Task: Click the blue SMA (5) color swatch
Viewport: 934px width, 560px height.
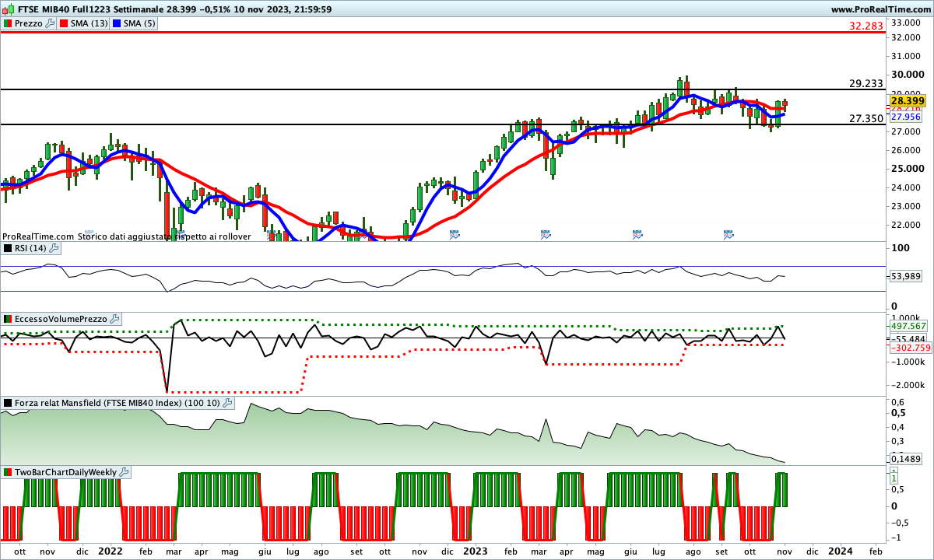Action: pyautogui.click(x=117, y=24)
